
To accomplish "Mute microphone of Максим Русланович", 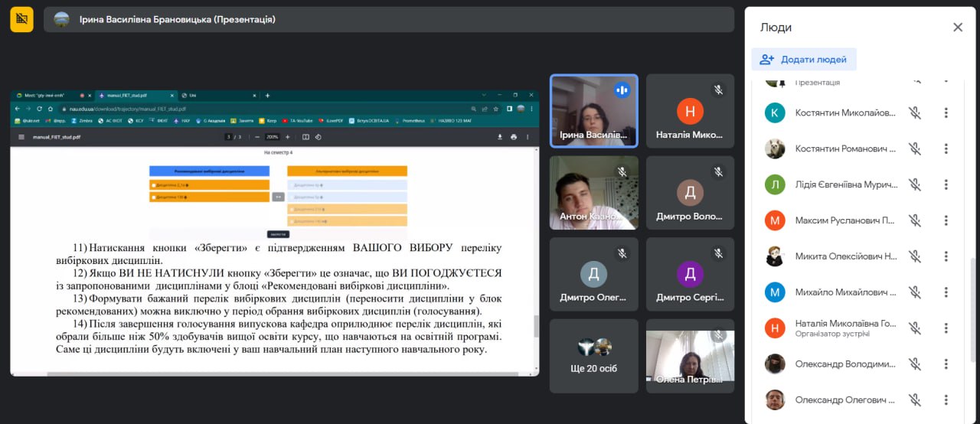I will point(914,220).
